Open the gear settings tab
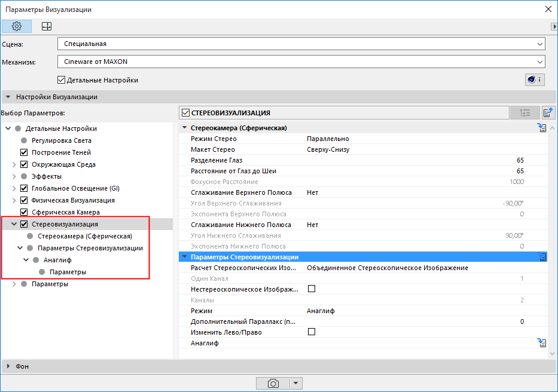558x392 pixels. (x=17, y=26)
